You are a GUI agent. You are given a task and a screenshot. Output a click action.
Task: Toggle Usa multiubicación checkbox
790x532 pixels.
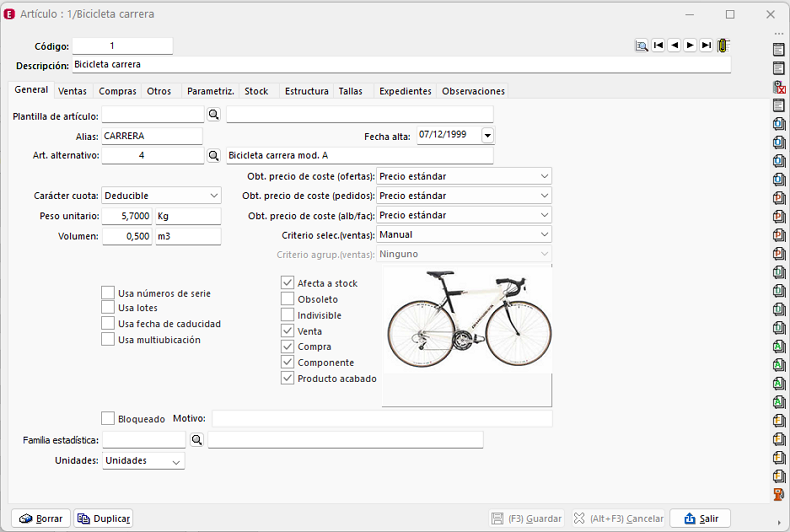[x=108, y=340]
